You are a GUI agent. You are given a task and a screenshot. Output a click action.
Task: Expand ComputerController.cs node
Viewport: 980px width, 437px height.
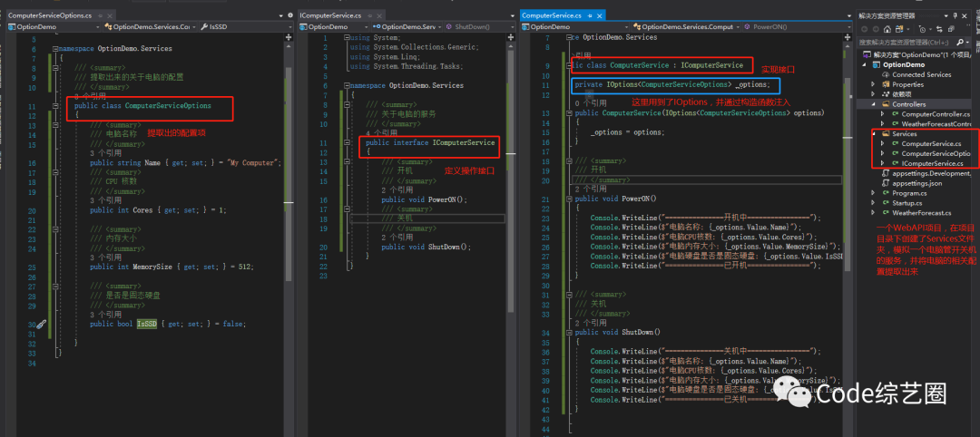click(x=883, y=114)
